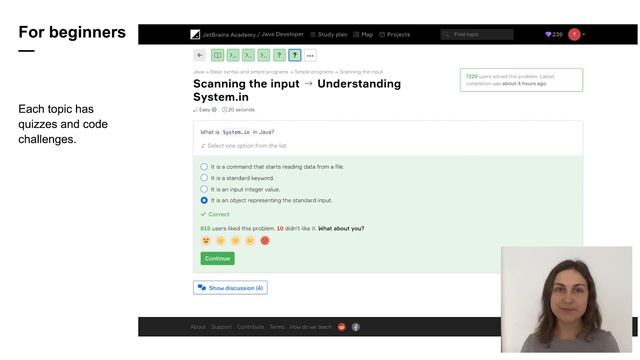Image resolution: width=640 pixels, height=360 pixels.
Task: Click the Show discussion (4) button
Action: [x=230, y=288]
